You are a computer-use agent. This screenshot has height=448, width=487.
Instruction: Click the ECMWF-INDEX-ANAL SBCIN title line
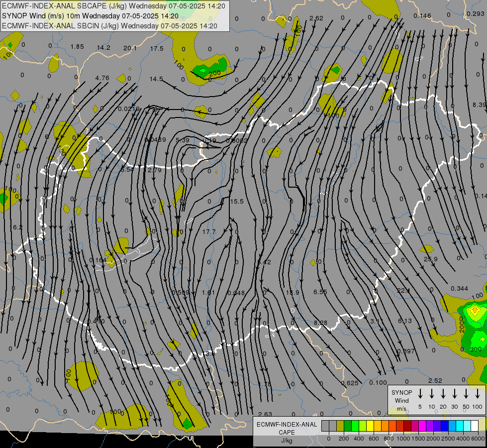109,26
